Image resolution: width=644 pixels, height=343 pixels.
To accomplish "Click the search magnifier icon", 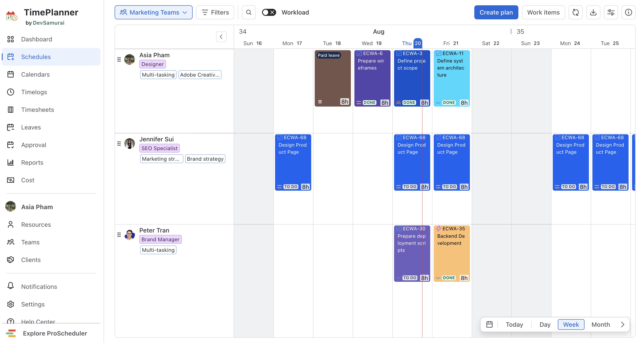I will coord(249,12).
